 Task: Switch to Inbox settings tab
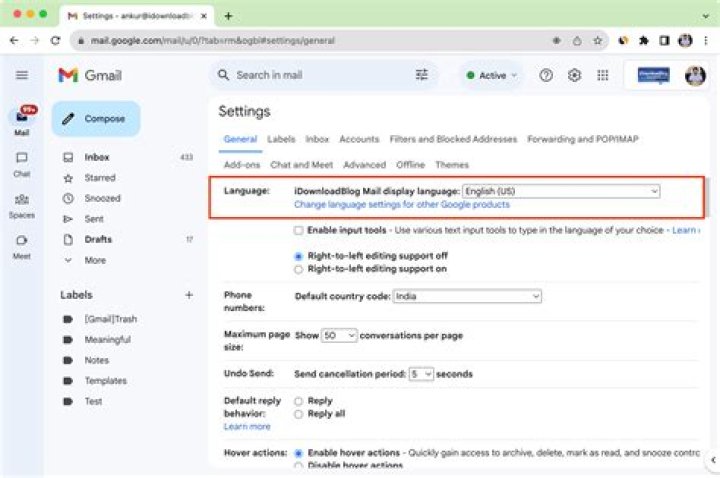point(317,139)
